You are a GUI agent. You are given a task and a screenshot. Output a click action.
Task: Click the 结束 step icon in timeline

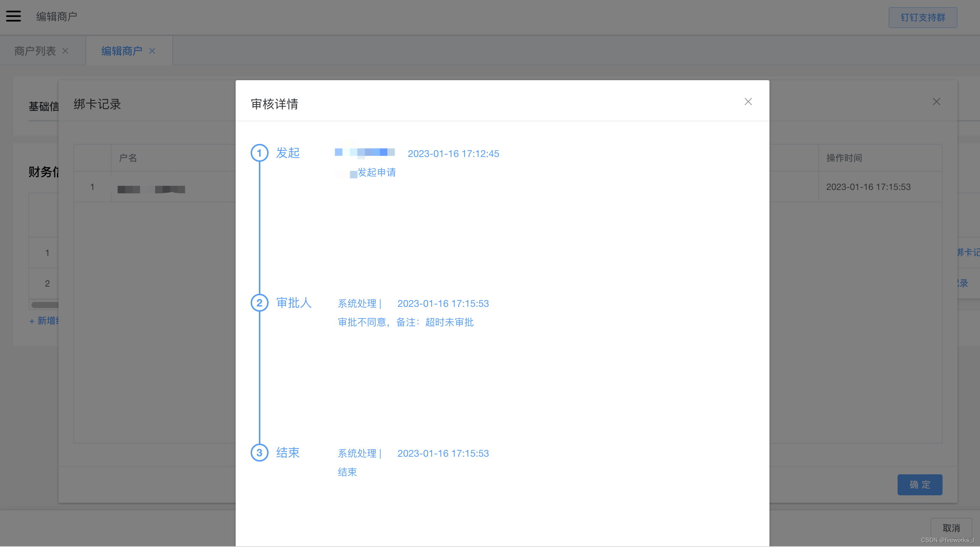coord(259,452)
